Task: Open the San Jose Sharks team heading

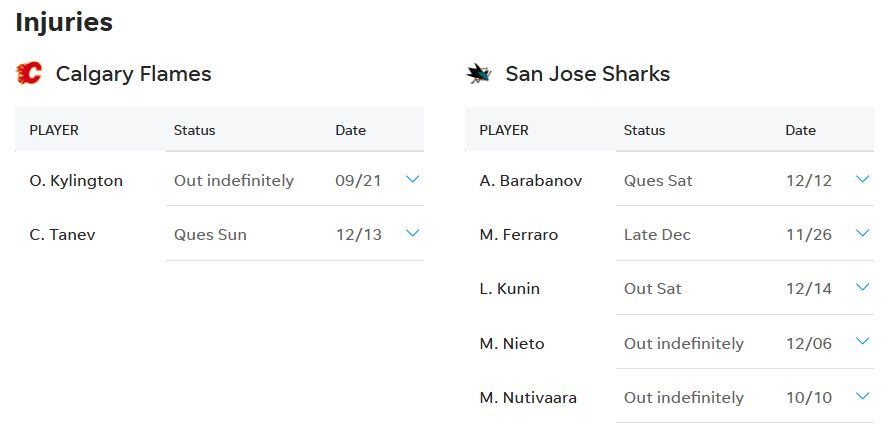Action: pos(588,74)
